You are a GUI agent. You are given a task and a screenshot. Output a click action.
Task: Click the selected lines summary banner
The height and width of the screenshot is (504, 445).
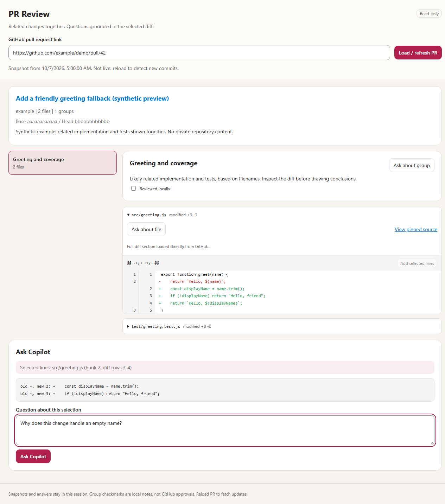(x=225, y=368)
